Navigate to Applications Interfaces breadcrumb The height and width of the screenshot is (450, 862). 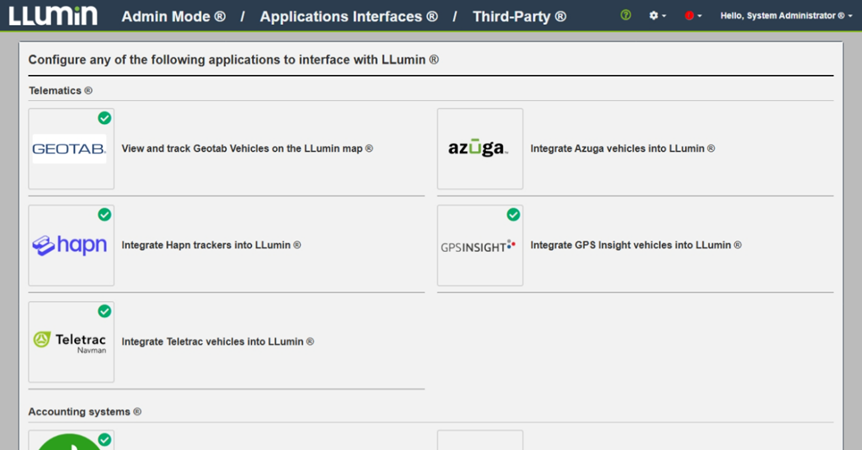pyautogui.click(x=349, y=16)
